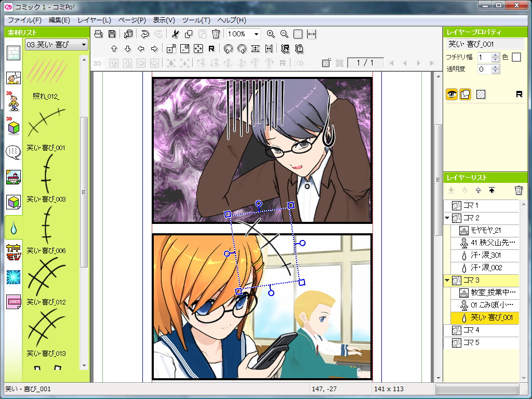Open the panel layout material category

[x=14, y=53]
